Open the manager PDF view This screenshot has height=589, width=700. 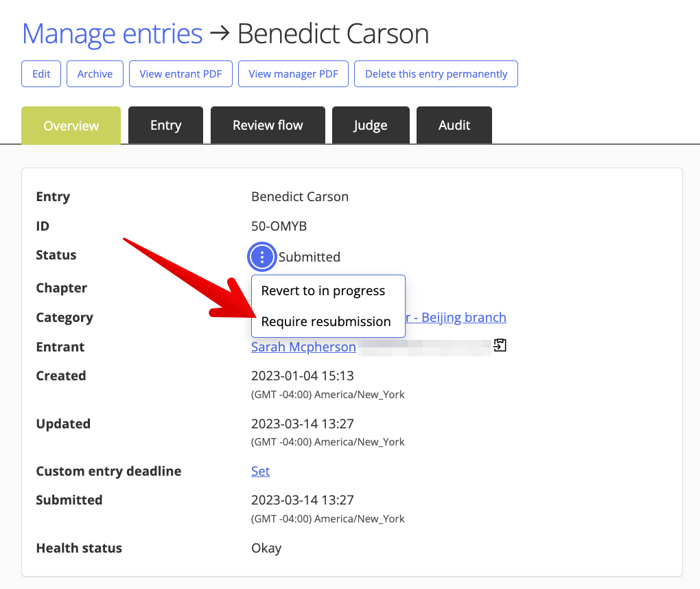293,73
